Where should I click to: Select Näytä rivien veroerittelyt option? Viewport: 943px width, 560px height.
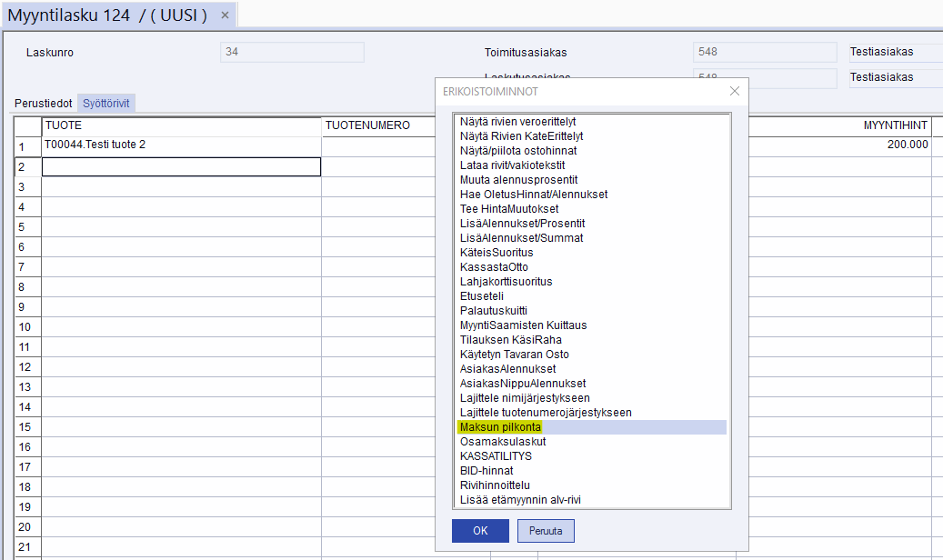pos(517,122)
